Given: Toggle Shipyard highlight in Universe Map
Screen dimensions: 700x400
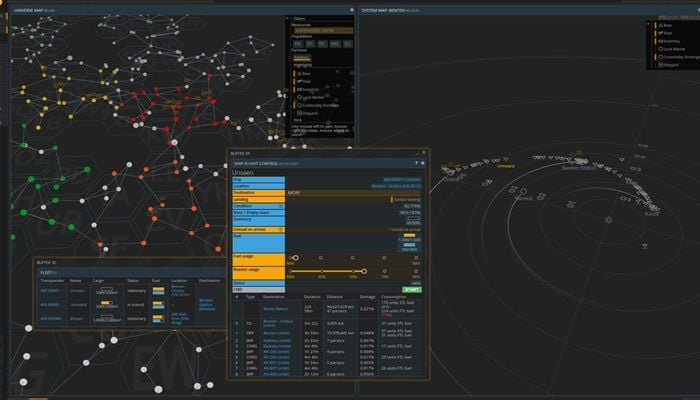Looking at the screenshot, I should point(307,113).
